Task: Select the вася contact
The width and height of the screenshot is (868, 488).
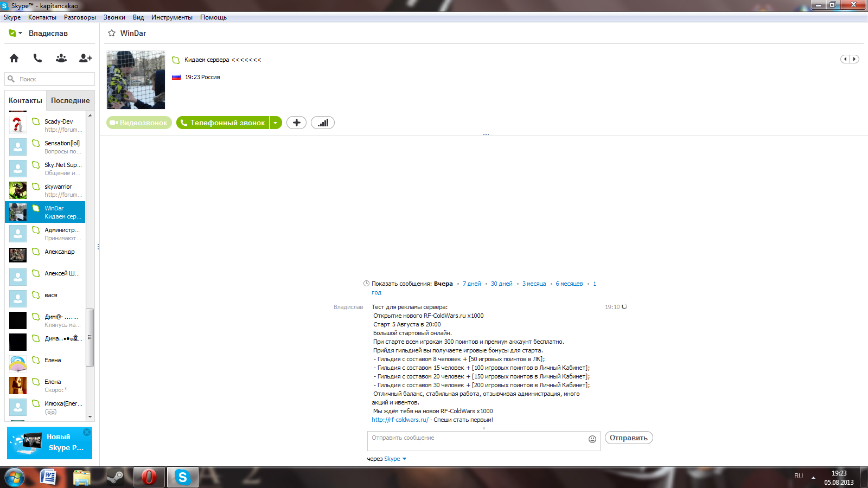Action: pyautogui.click(x=46, y=299)
